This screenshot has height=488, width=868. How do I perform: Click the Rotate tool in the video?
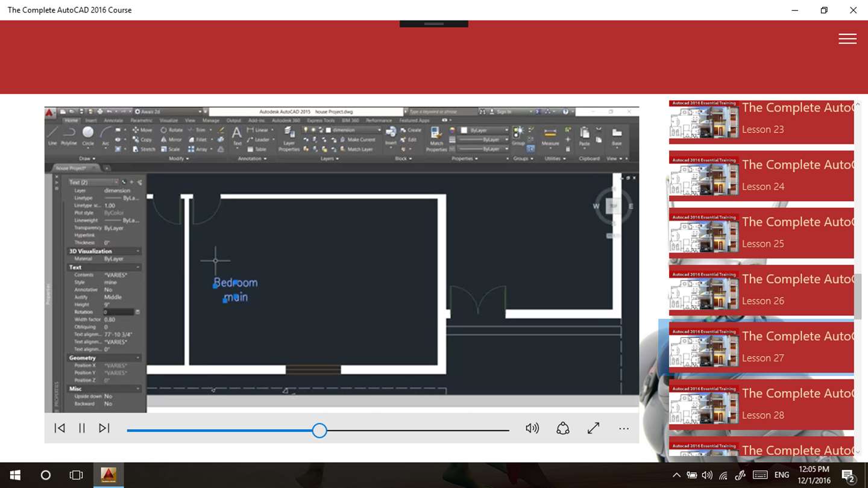tap(171, 130)
